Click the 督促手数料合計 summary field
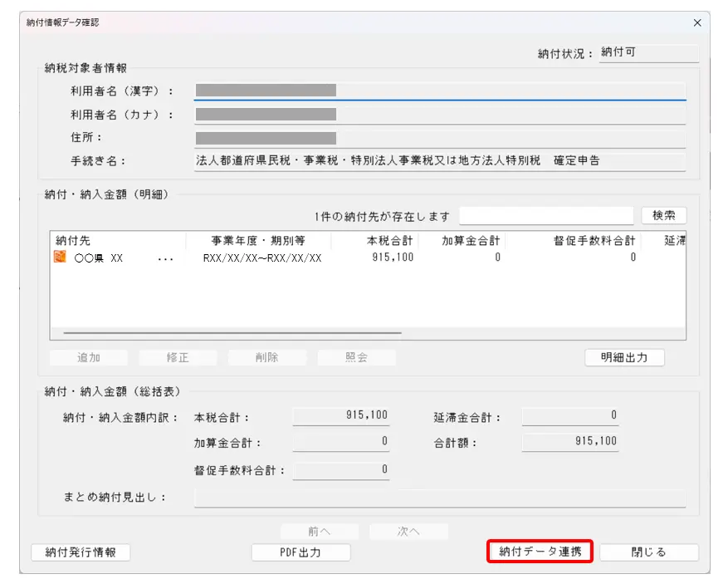This screenshot has width=728, height=584. (x=341, y=469)
